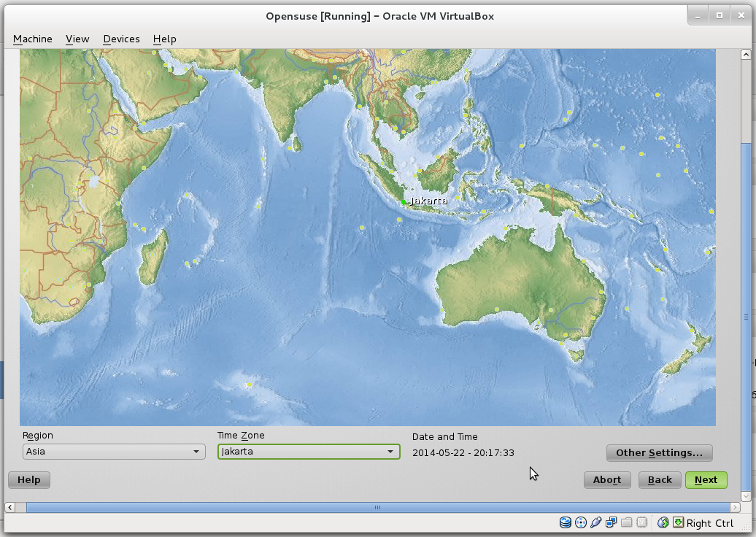Click the shared folders status icon
The image size is (756, 537).
click(626, 522)
